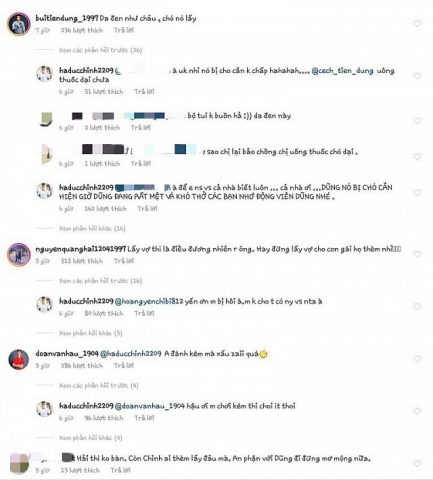The image size is (433, 480).
Task: Heart haducchinh2209's reply to @doanvanhau_1904
Action: pos(417,411)
